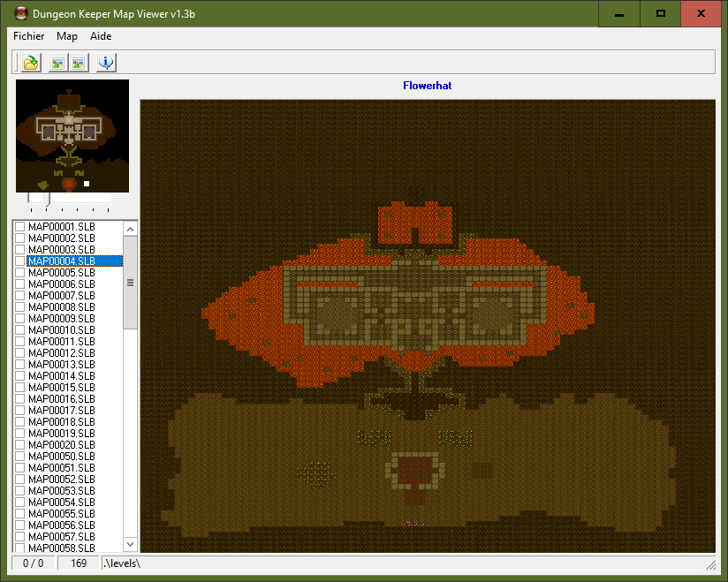This screenshot has height=582, width=728.
Task: Maximize the Map Viewer window
Action: tap(660, 14)
